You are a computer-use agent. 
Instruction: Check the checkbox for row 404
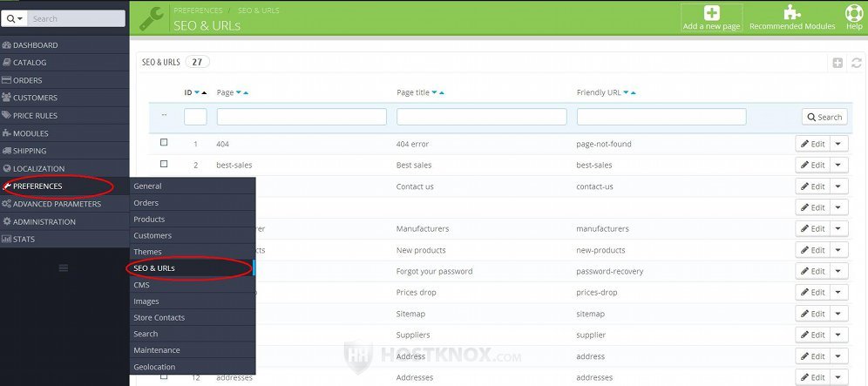pos(164,142)
